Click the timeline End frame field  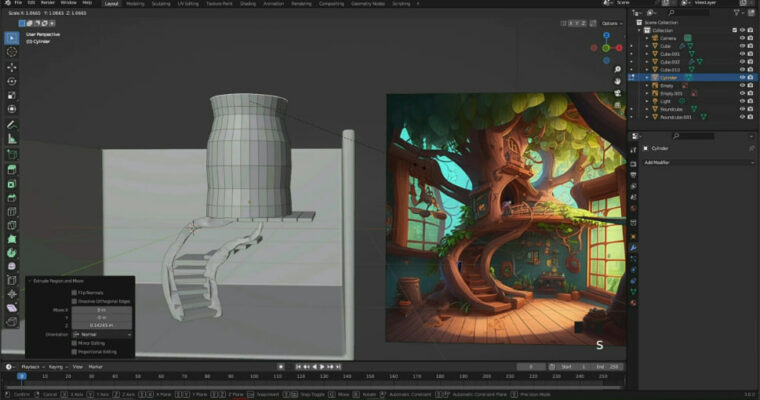[608, 367]
